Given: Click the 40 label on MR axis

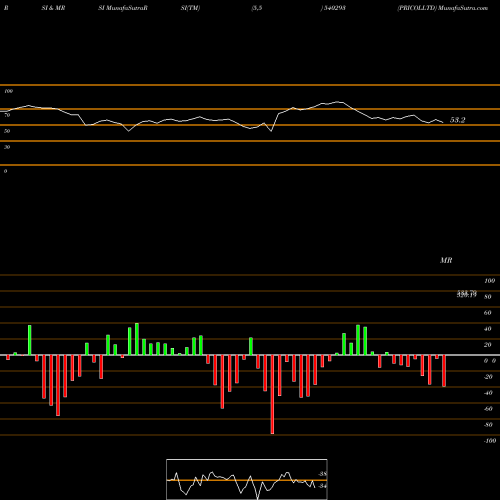Looking at the screenshot, I should pyautogui.click(x=488, y=329).
